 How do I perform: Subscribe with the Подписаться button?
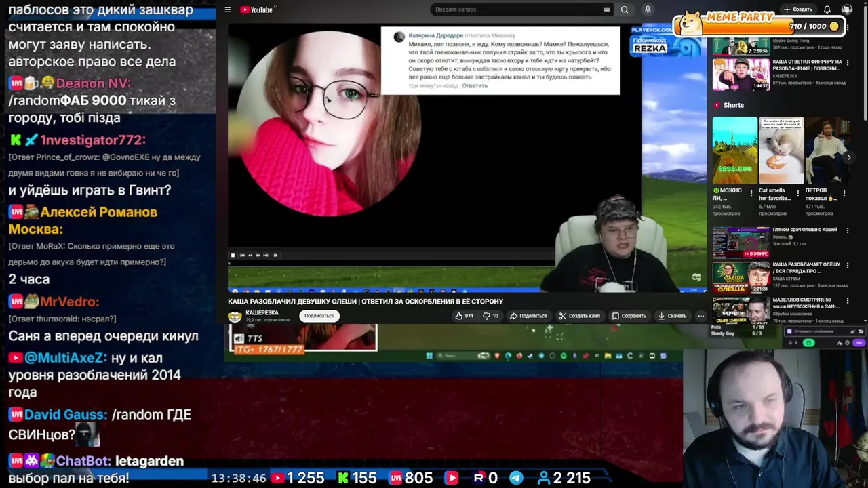(319, 316)
